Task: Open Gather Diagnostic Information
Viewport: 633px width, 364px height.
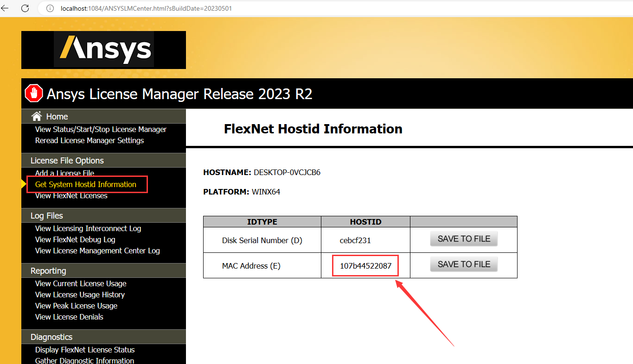Action: (x=84, y=360)
